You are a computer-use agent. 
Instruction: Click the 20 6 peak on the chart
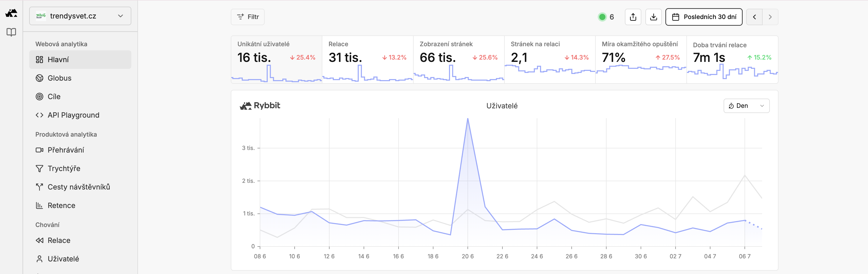point(468,119)
